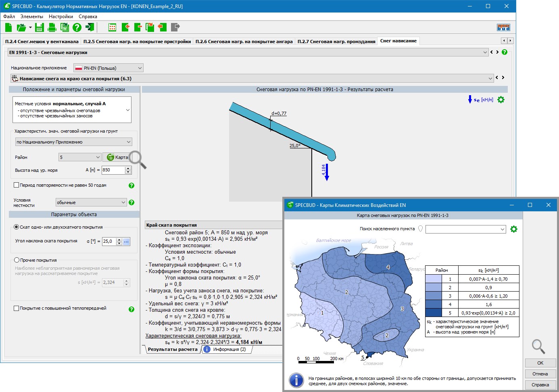The width and height of the screenshot is (559, 392).
Task: Expand the snow zone 'Район' dropdown
Action: click(79, 157)
